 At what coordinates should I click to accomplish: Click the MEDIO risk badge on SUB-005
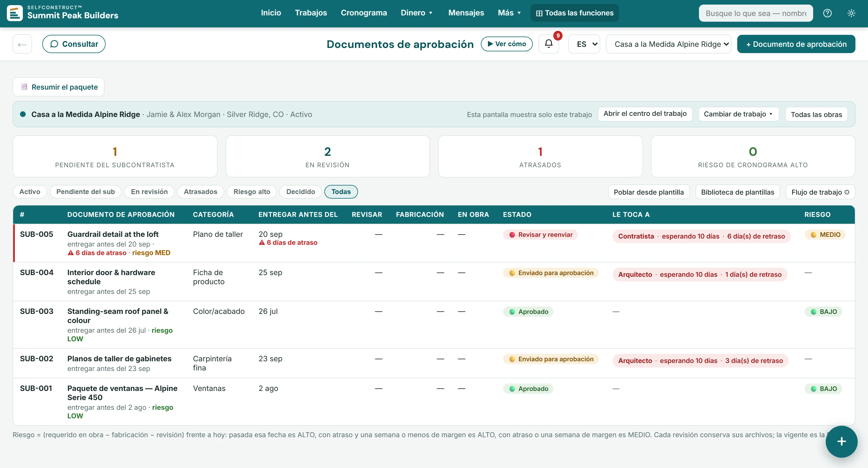point(825,235)
